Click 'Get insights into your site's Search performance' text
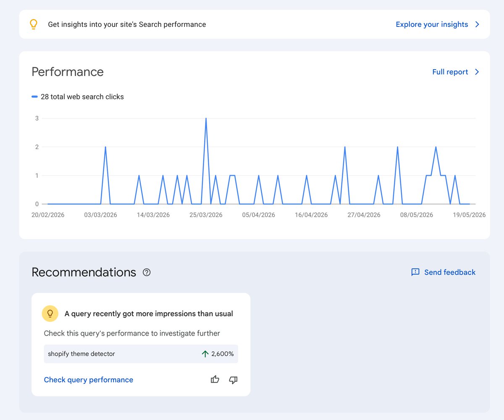Screen dimensions: 504x420 (127, 24)
